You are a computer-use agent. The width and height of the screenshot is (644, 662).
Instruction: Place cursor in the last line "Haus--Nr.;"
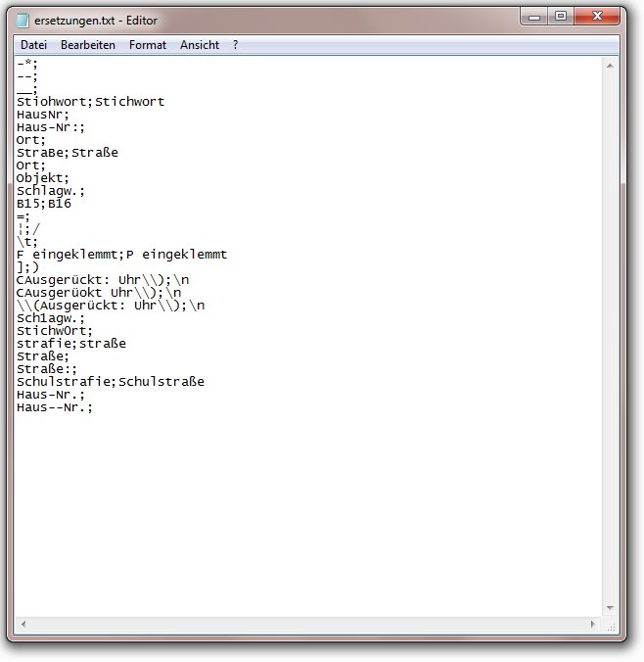(x=54, y=407)
